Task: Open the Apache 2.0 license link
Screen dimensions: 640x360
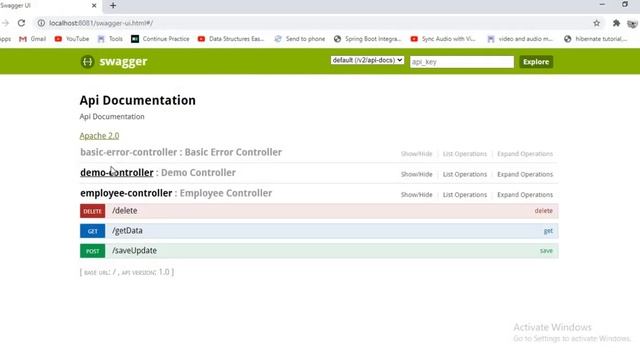Action: click(x=100, y=136)
